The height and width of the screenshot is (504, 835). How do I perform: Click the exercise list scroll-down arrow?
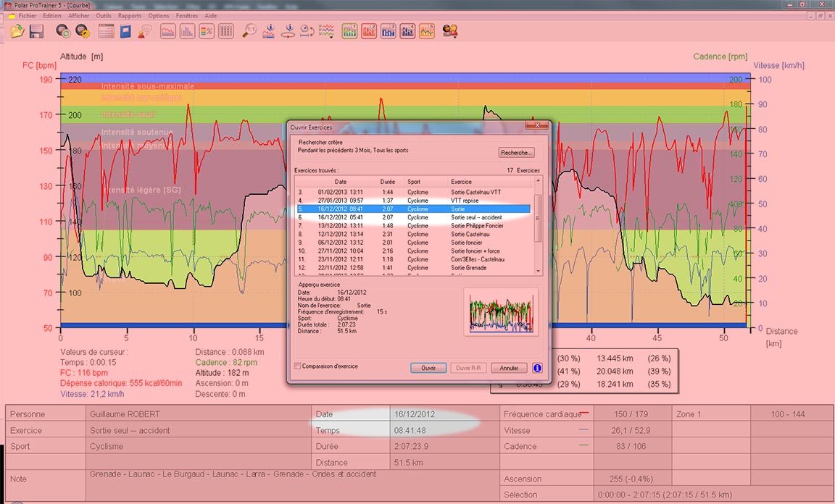pyautogui.click(x=538, y=271)
